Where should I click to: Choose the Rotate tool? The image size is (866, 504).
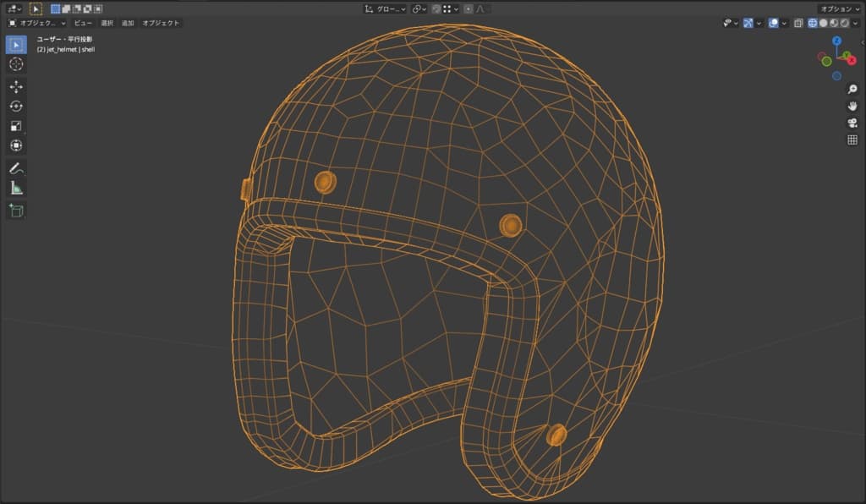coord(16,106)
